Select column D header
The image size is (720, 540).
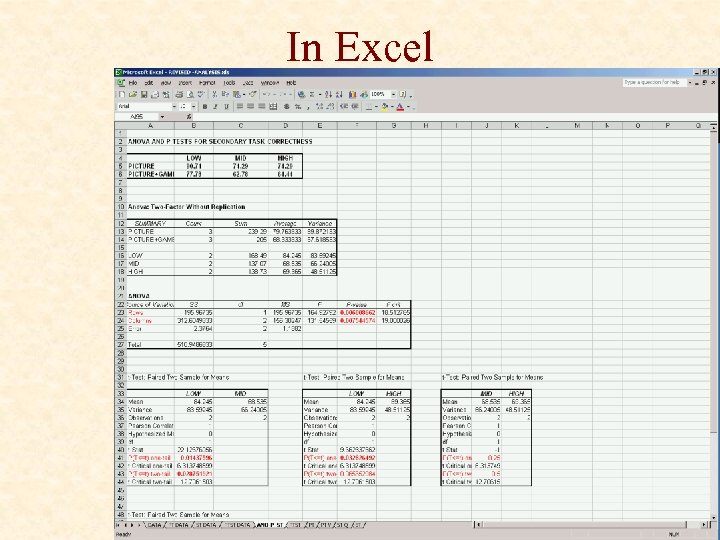(286, 126)
